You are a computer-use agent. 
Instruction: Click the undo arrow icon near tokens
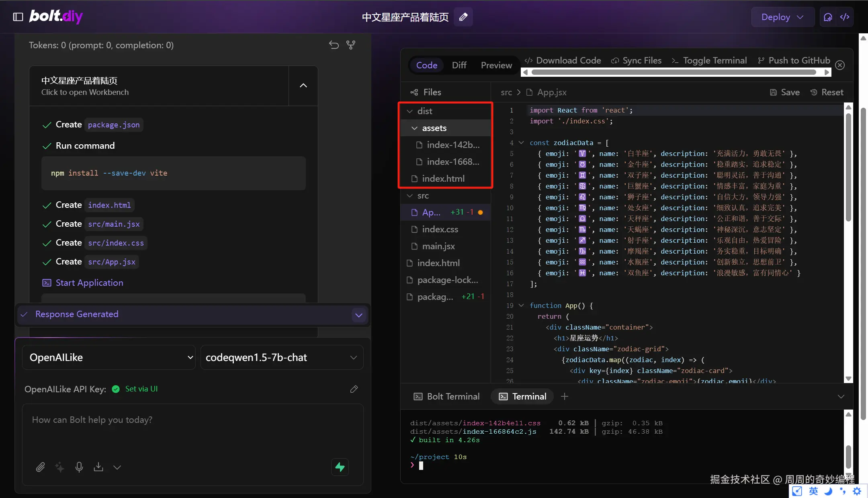point(334,45)
